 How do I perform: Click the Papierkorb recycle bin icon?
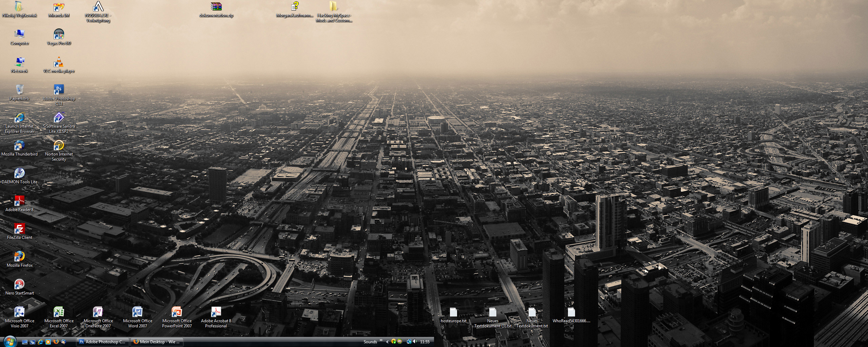19,90
